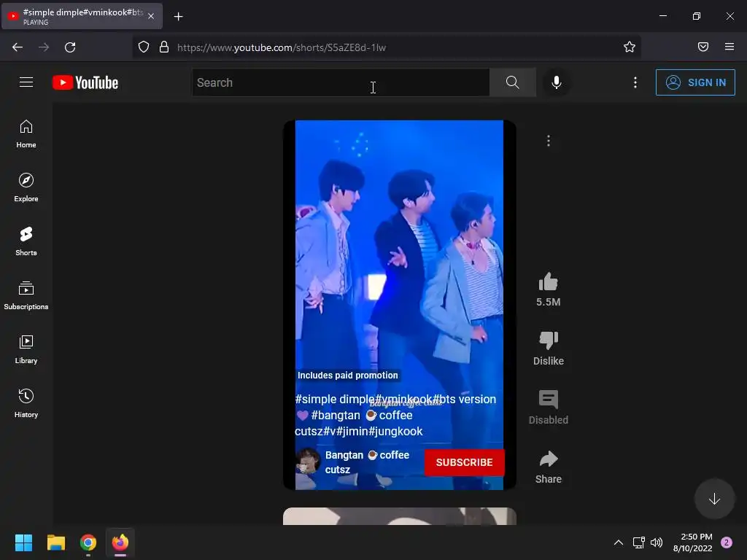Open Shorts in sidebar
Image resolution: width=747 pixels, height=560 pixels.
26,241
